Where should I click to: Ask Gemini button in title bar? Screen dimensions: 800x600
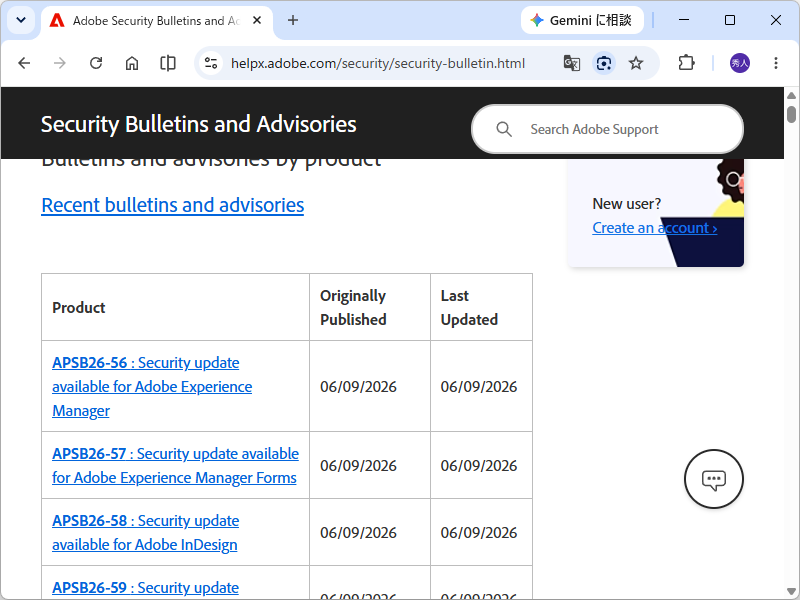click(582, 20)
